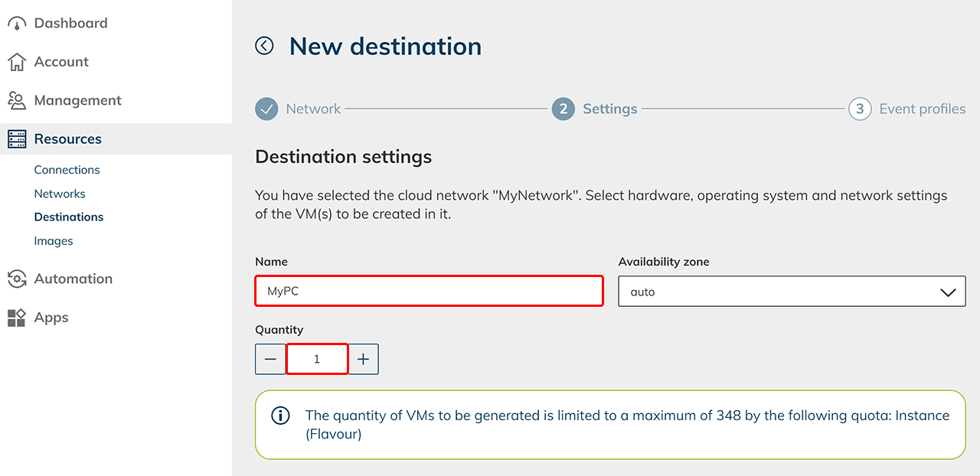Select Destinations in the sidebar
Screen dimensions: 980x476
point(69,217)
